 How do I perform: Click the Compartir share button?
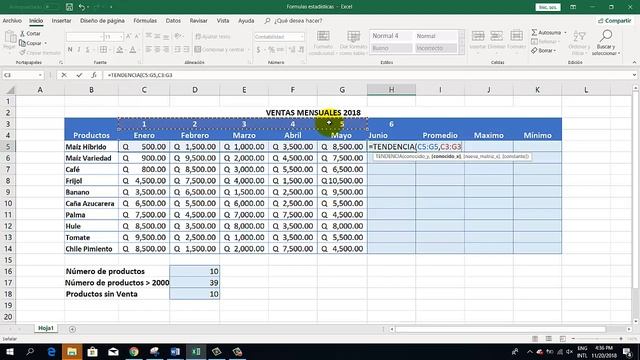tap(615, 20)
